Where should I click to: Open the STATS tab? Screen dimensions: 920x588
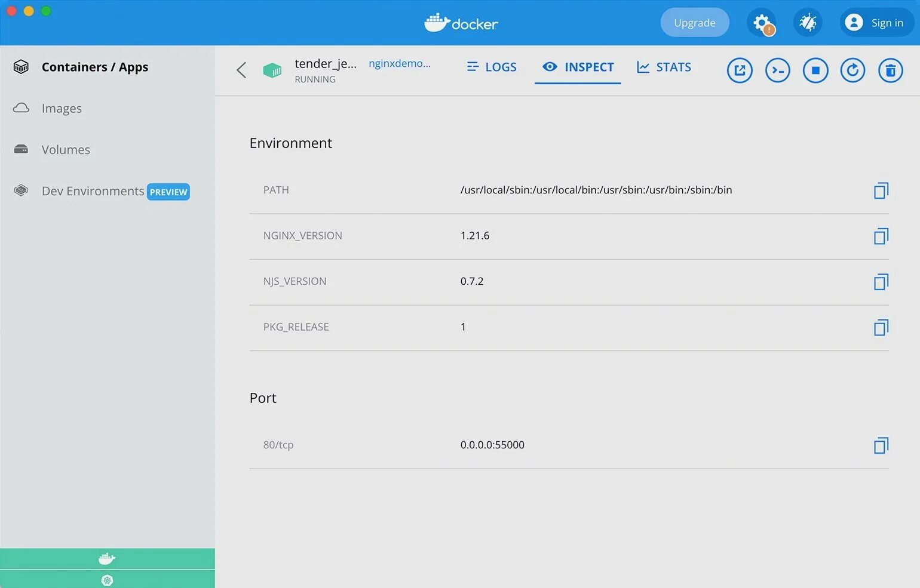tap(664, 67)
